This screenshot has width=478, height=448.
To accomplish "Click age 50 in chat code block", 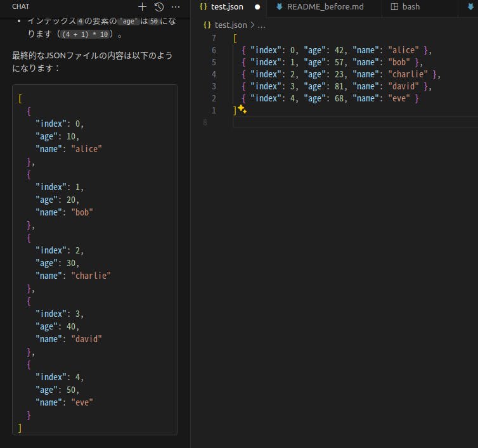I will 71,390.
